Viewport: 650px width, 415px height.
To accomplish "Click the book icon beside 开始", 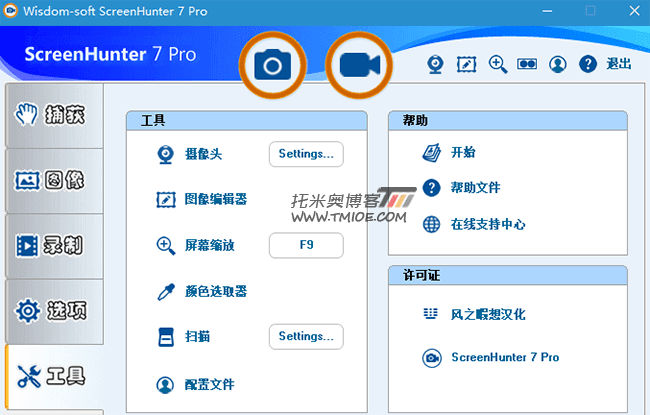I will point(432,153).
